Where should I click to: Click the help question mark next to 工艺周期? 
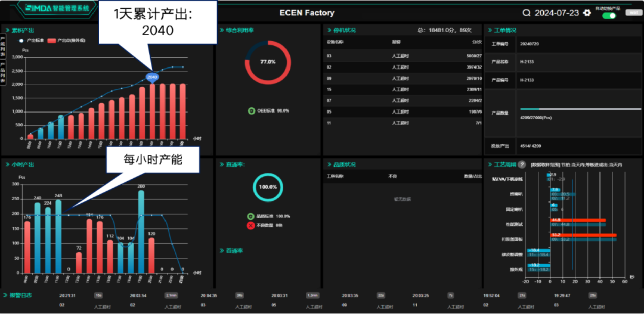522,164
